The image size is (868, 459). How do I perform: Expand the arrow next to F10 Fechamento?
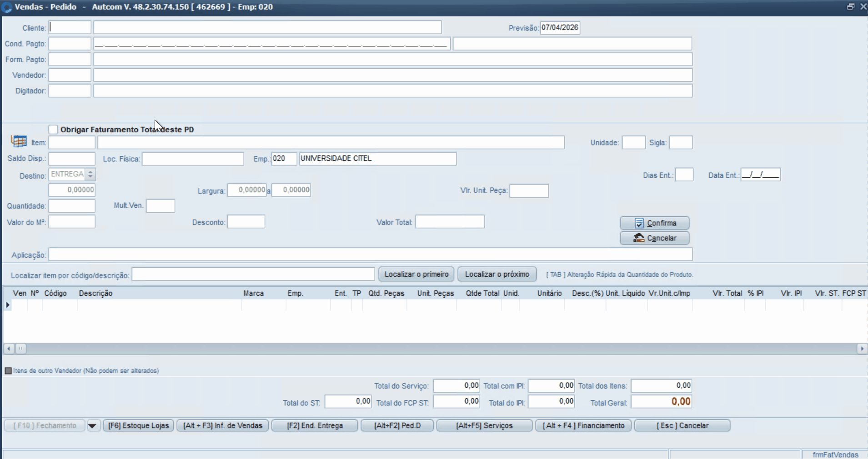tap(93, 426)
